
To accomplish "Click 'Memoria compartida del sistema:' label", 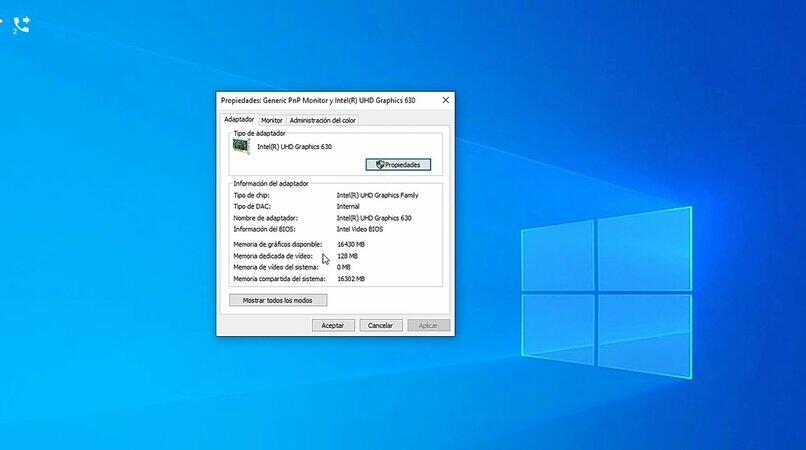I will point(280,279).
